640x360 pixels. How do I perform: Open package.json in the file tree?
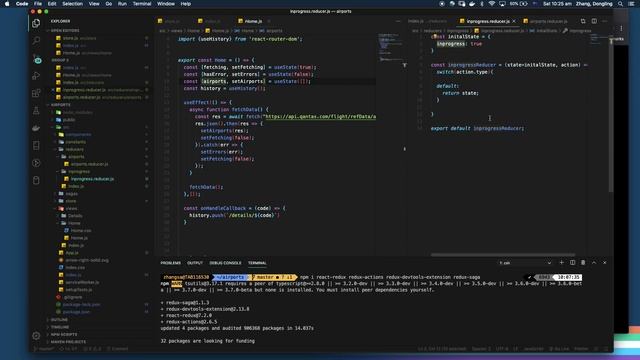[x=76, y=312]
